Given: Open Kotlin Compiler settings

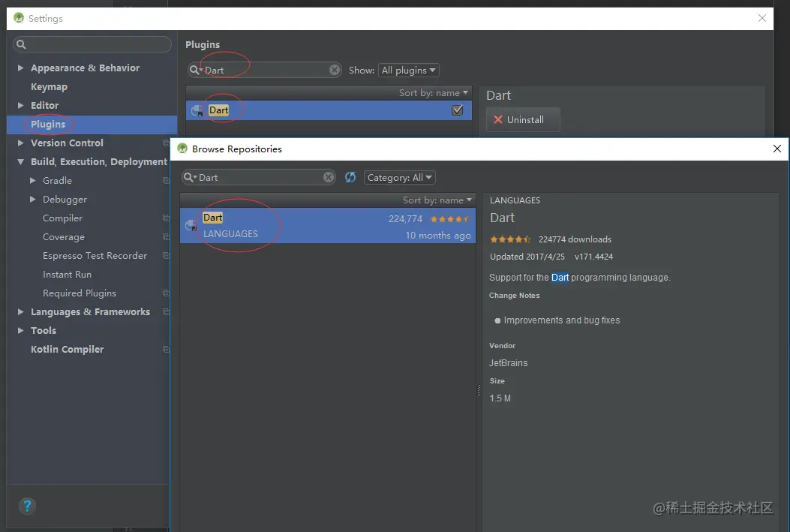Looking at the screenshot, I should (67, 349).
